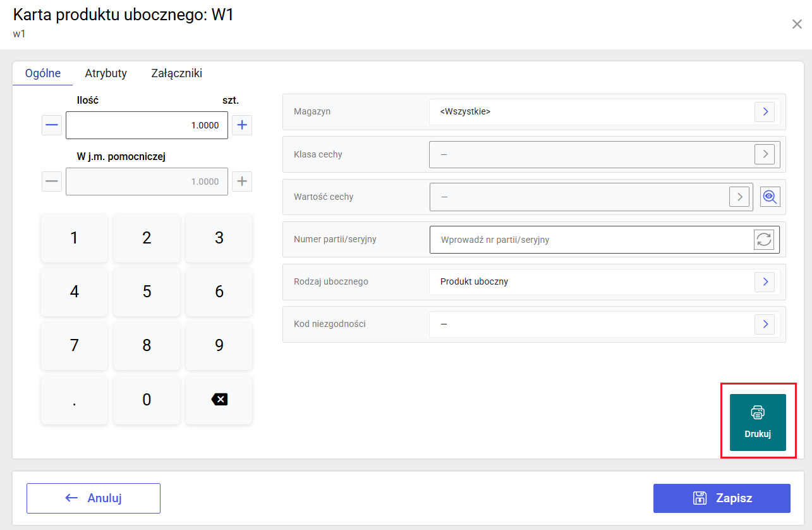Viewport: 812px width, 530px height.
Task: Open the Załączniki tab
Action: pyautogui.click(x=177, y=73)
